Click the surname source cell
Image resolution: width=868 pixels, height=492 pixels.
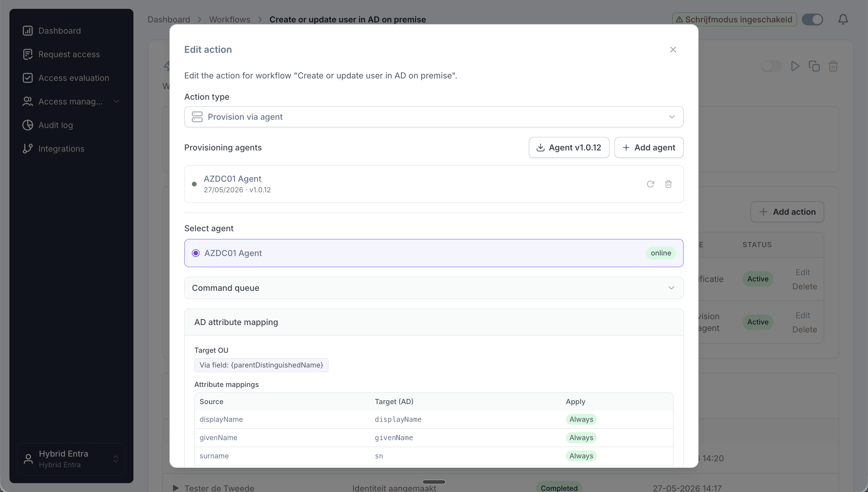214,456
